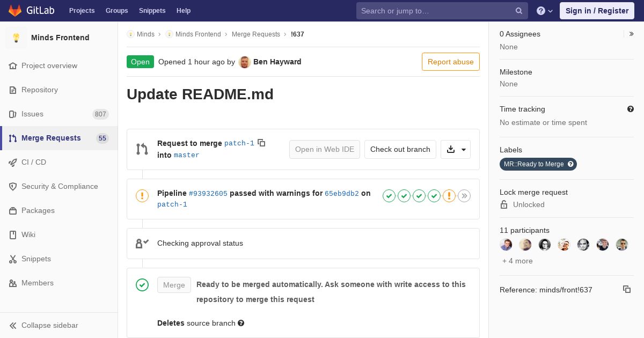
Task: Open the Groups top menu
Action: tap(116, 11)
